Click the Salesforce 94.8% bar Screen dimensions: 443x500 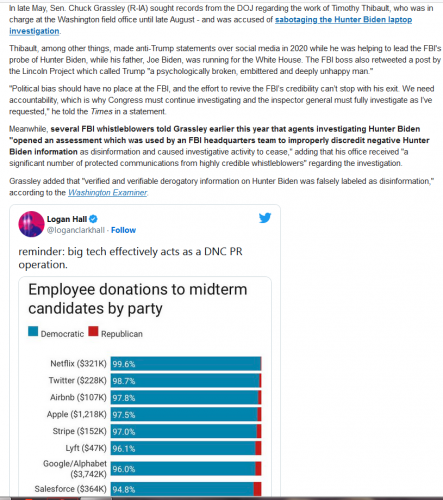(x=186, y=489)
